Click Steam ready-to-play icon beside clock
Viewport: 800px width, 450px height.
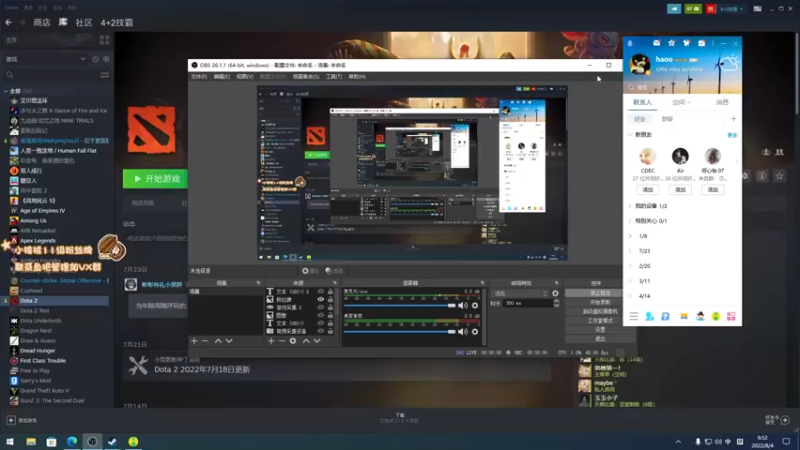coord(106,59)
